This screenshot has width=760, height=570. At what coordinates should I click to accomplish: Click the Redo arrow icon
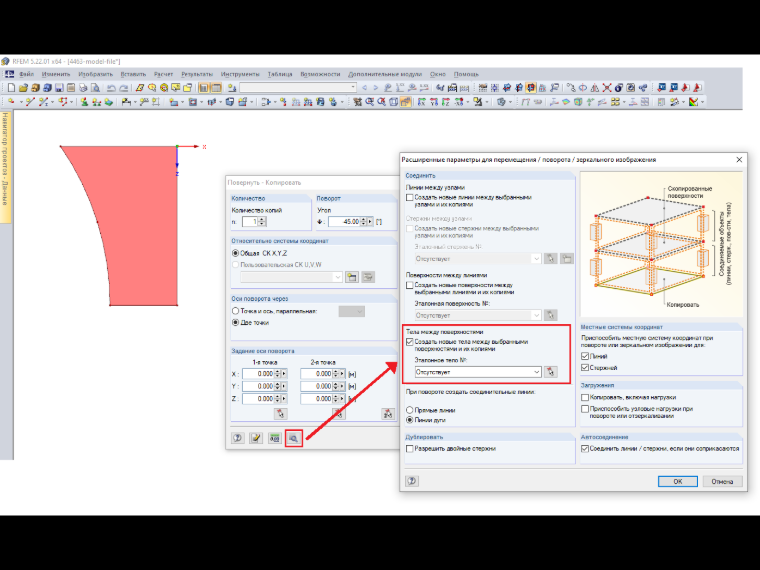click(x=124, y=88)
